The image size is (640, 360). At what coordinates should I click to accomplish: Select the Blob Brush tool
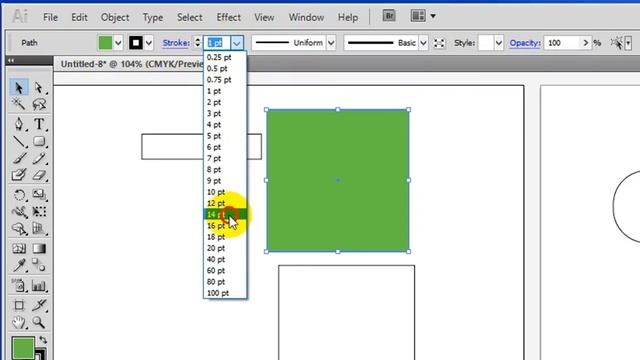tap(19, 175)
